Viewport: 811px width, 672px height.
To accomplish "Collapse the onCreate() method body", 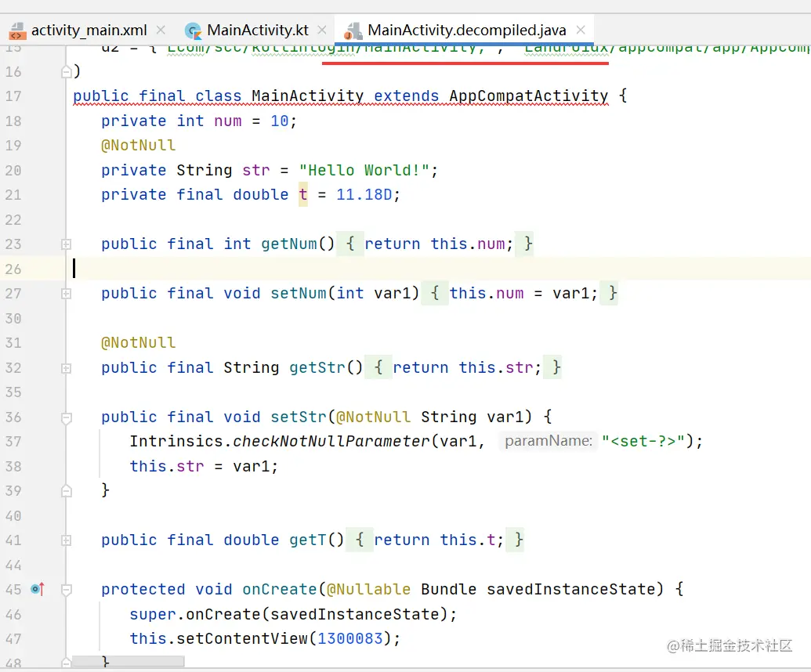I will coord(66,590).
